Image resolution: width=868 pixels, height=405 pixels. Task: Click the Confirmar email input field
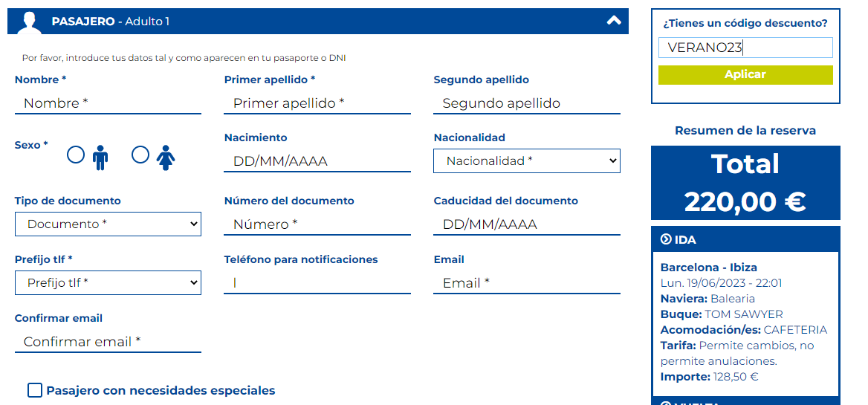coord(108,341)
